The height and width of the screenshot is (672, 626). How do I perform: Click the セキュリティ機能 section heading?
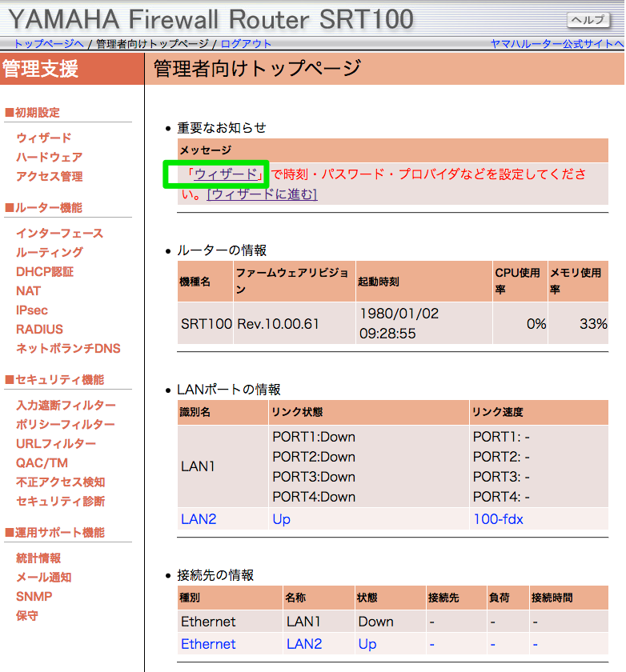tap(54, 380)
